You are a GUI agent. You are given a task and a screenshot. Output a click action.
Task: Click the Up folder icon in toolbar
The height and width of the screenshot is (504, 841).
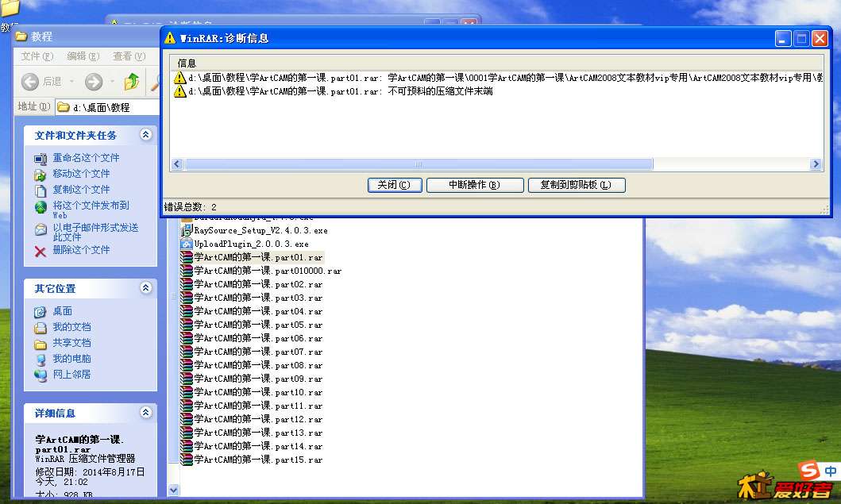click(131, 82)
